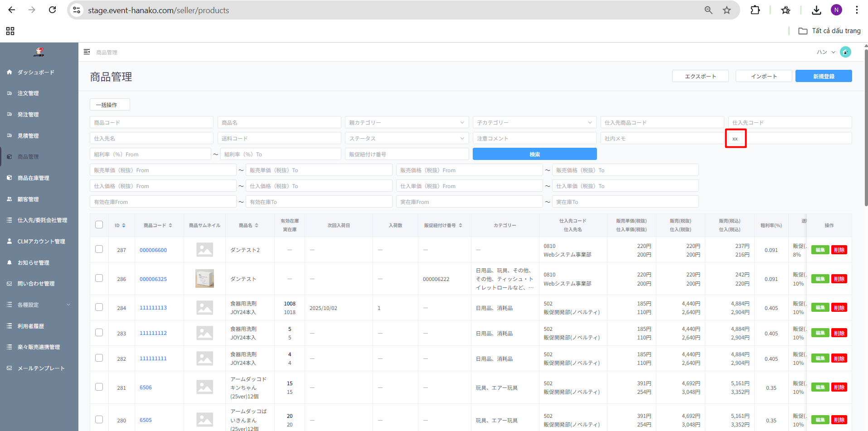Click the sidebar collapse hamburger icon
Screen dimensions: 868x431
tap(87, 52)
